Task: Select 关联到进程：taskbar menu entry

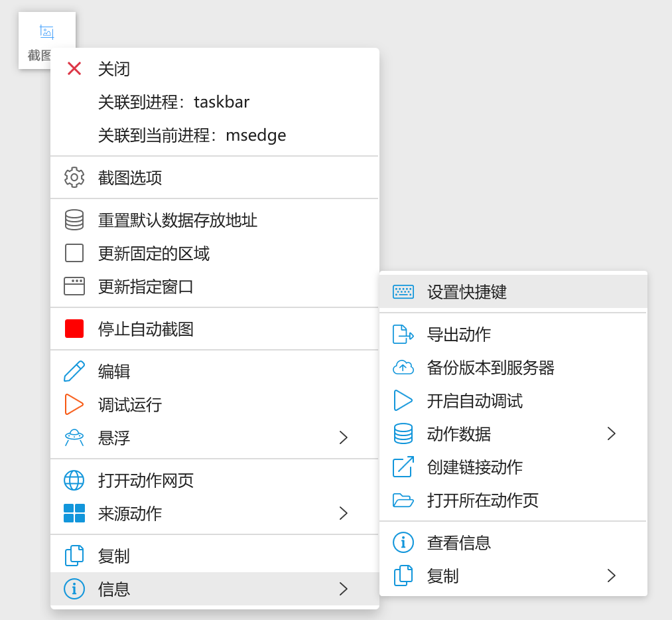Action: click(174, 102)
